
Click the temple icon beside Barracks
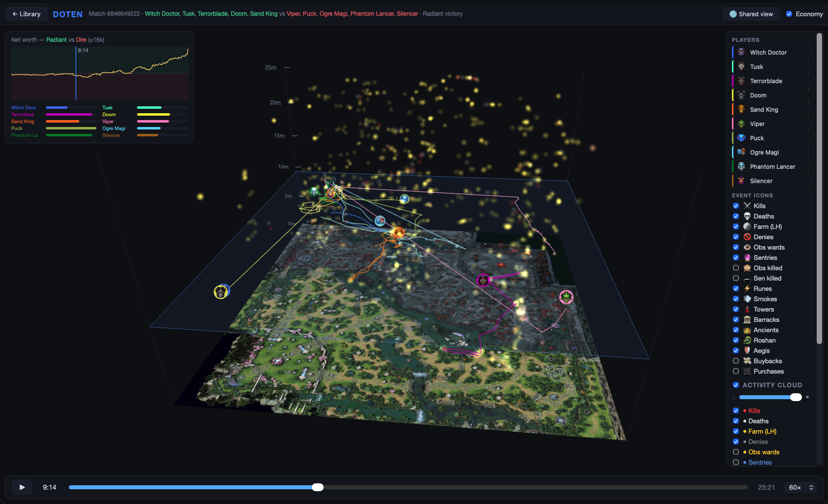747,319
